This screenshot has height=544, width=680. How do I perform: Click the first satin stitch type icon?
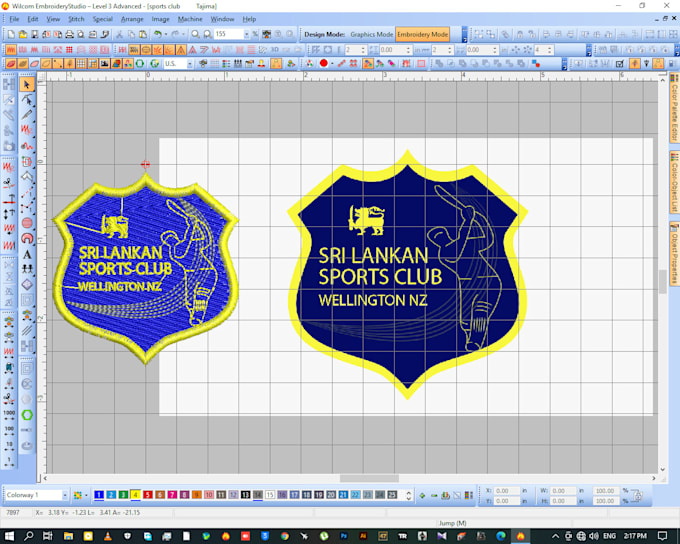point(10,49)
